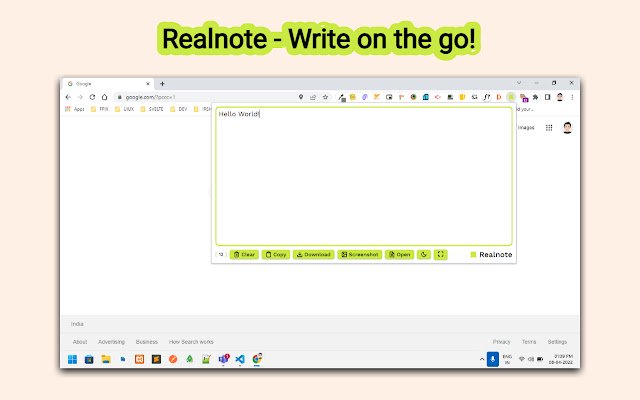Close the Google tab

(148, 84)
